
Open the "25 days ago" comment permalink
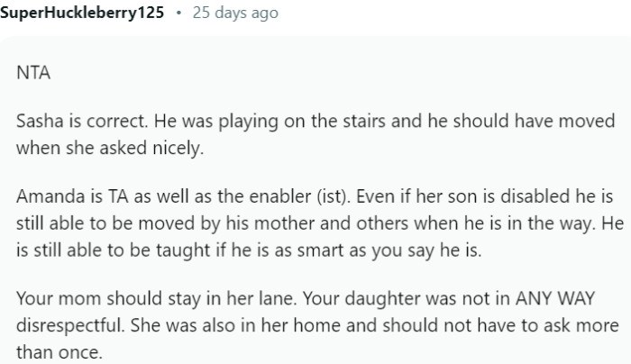(235, 13)
